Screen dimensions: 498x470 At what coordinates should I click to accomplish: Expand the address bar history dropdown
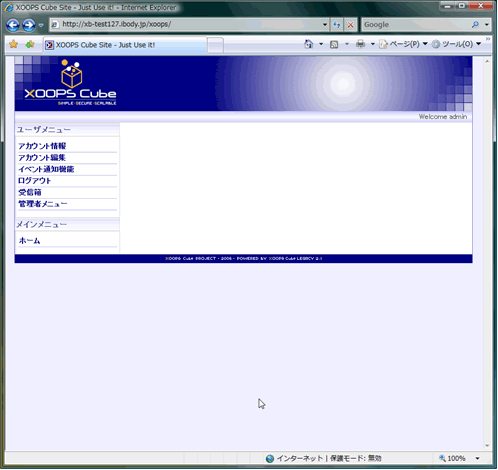point(325,25)
